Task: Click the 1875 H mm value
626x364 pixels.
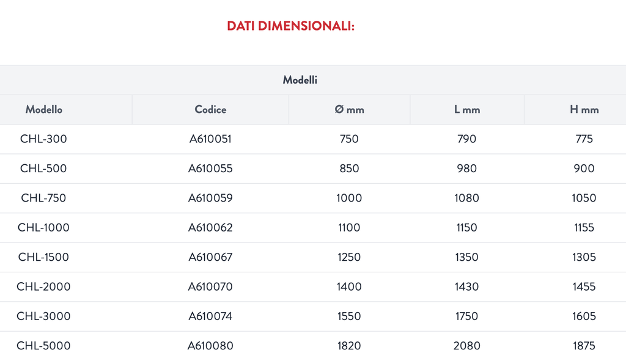Action: (x=584, y=345)
